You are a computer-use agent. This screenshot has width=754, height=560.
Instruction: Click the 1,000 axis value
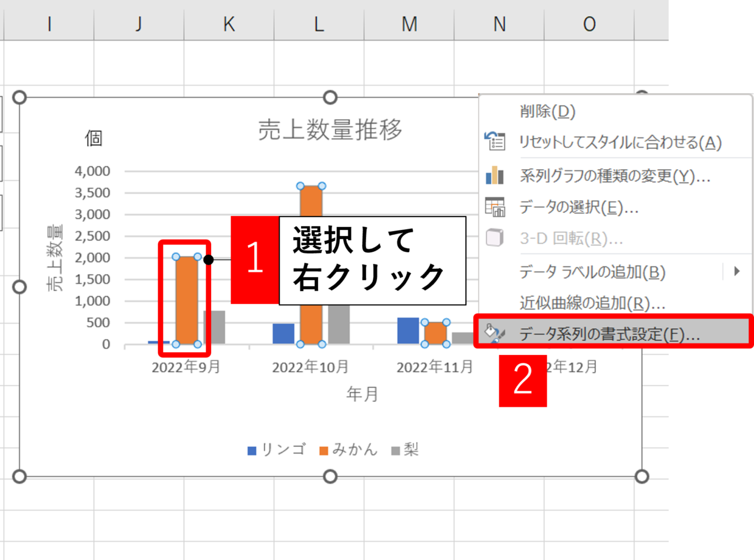[x=92, y=301]
